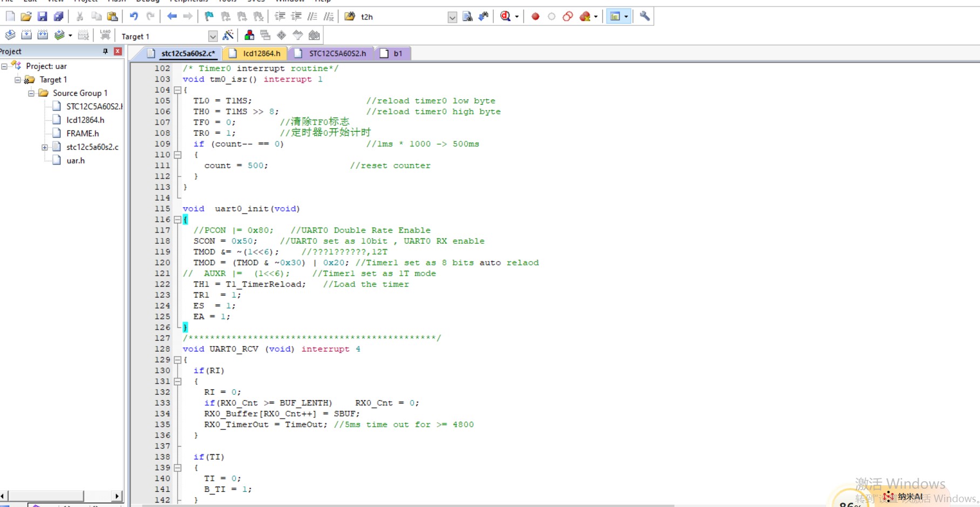Switch to STC12C5A60S2.h editor tab

337,53
